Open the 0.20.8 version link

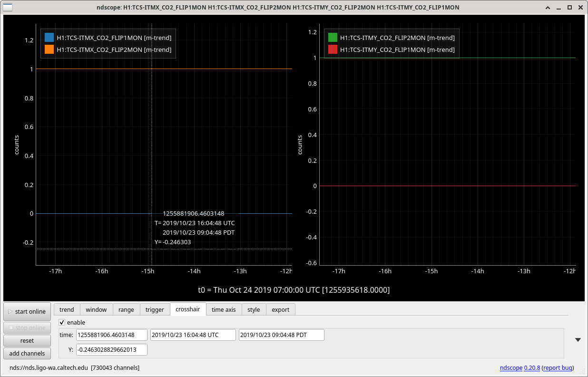pyautogui.click(x=532, y=367)
